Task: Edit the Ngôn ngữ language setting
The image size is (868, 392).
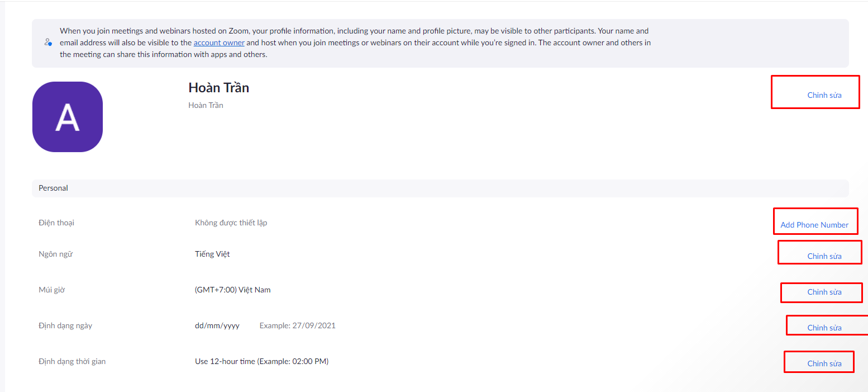Action: pyautogui.click(x=824, y=256)
